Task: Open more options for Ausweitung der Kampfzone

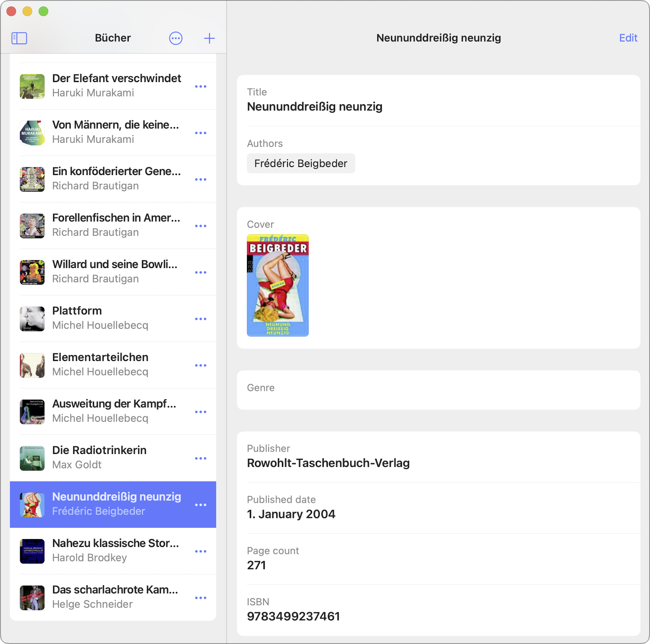Action: tap(200, 412)
